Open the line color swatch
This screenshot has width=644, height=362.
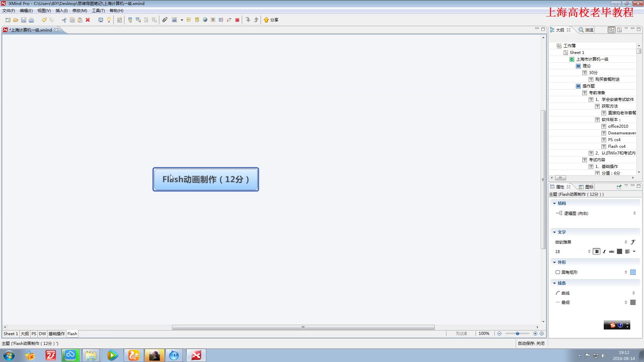tap(633, 302)
